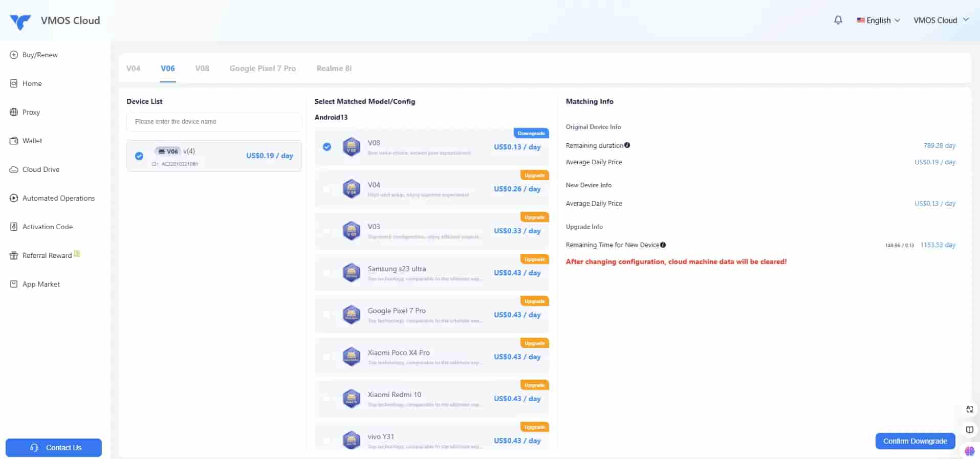The width and height of the screenshot is (980, 459).
Task: Click the Confirm Downgrade button
Action: click(915, 441)
